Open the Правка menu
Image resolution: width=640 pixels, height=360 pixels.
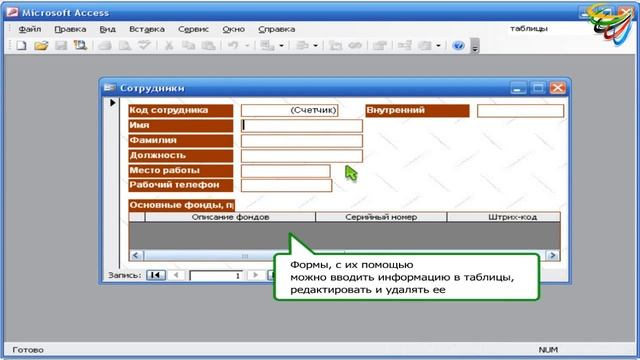tap(70, 29)
